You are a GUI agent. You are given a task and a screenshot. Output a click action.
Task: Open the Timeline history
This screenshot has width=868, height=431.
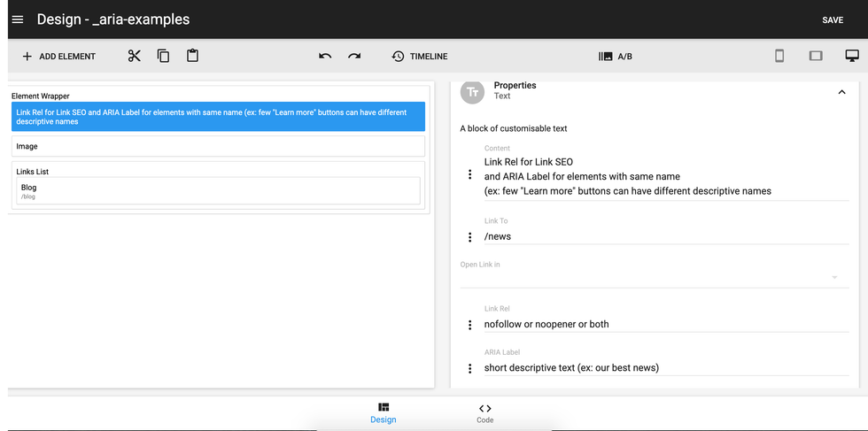coord(419,56)
